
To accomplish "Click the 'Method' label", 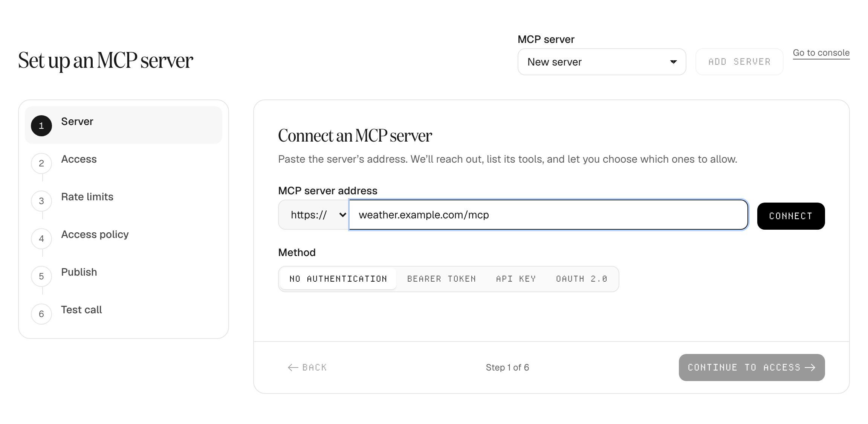I will [297, 252].
